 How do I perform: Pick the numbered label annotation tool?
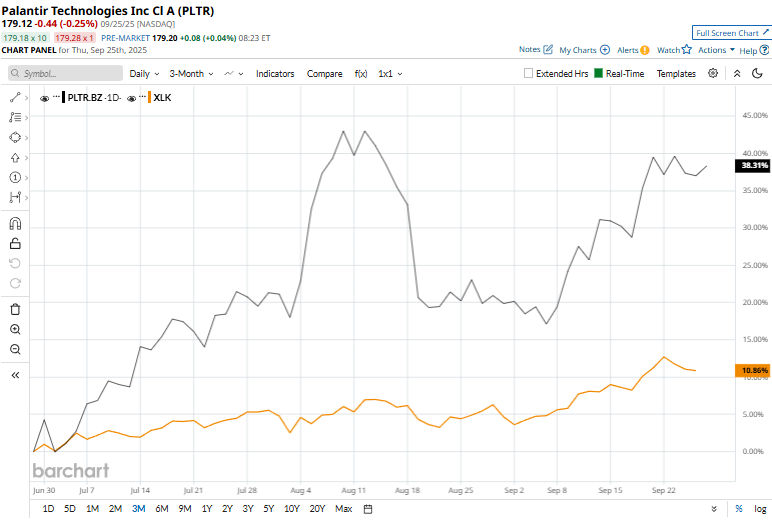click(x=15, y=177)
